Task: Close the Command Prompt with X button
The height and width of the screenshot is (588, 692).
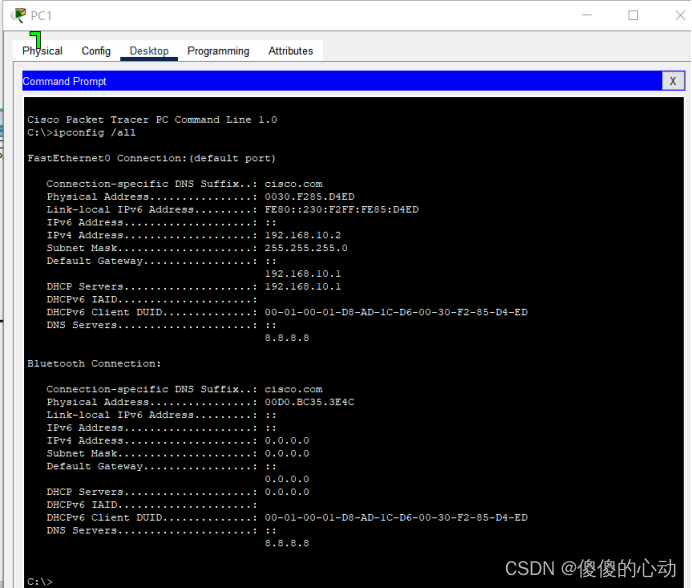Action: point(673,81)
